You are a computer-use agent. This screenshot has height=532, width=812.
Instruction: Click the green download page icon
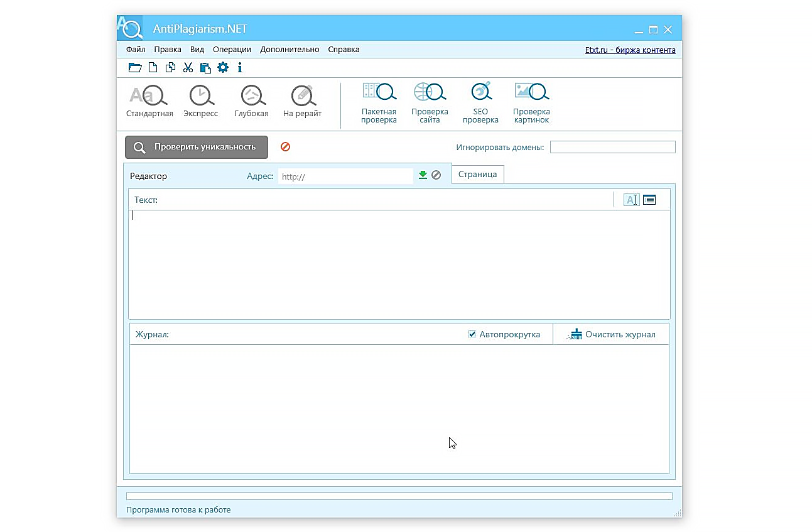point(423,175)
